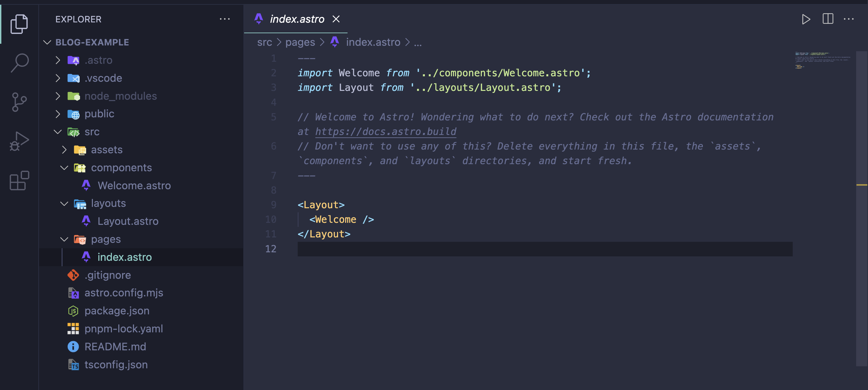Open the editor's more actions ellipsis menu
This screenshot has width=868, height=390.
point(849,19)
